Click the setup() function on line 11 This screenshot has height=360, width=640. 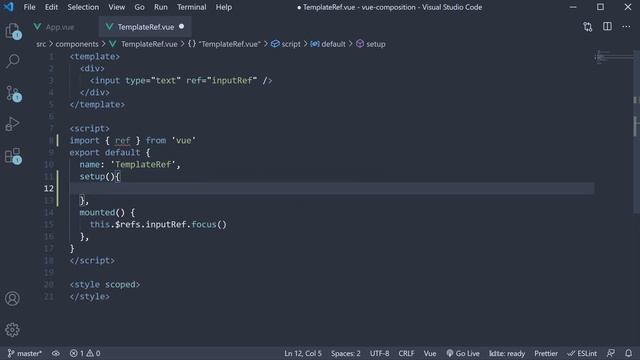97,177
